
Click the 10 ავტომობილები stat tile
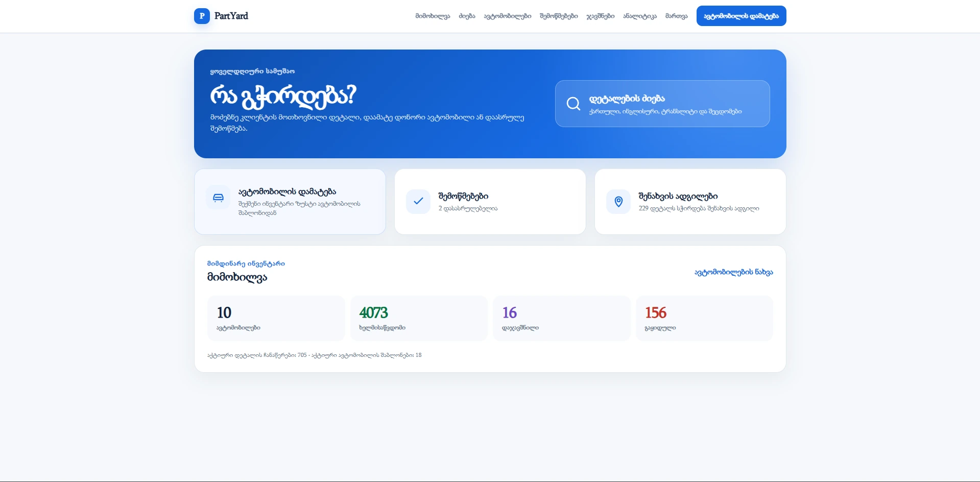point(276,318)
